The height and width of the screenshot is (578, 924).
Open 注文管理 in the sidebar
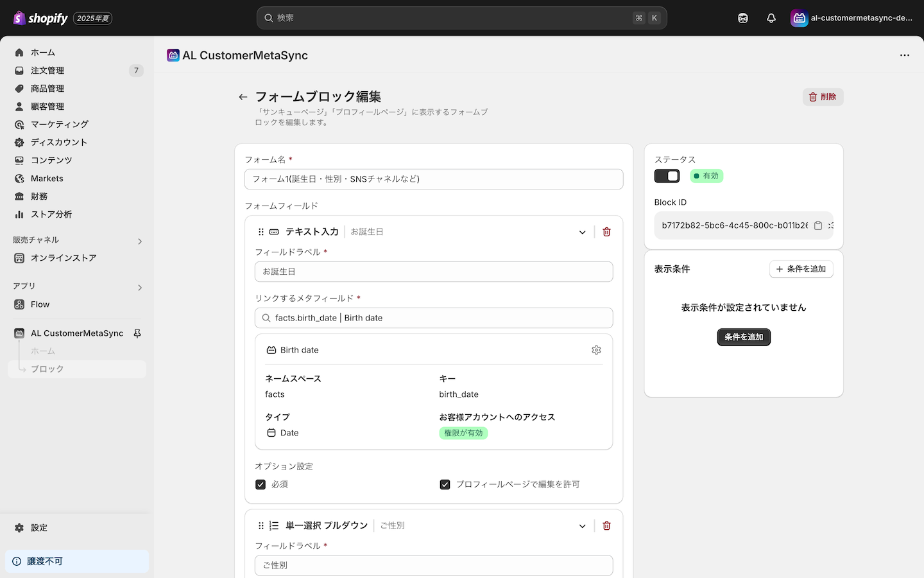click(x=77, y=71)
